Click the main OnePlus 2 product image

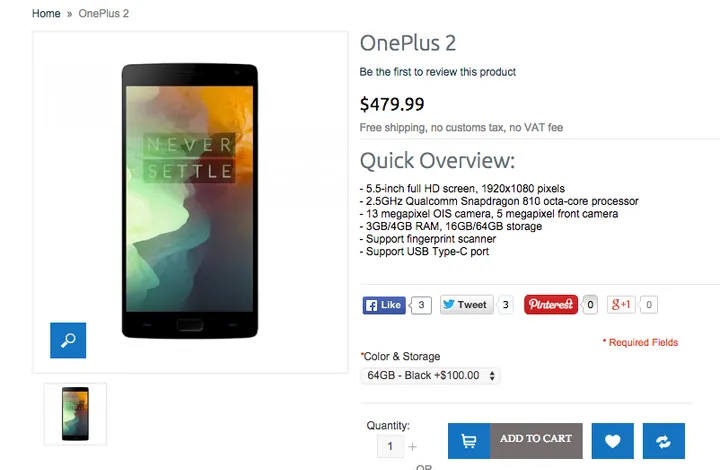pos(190,201)
